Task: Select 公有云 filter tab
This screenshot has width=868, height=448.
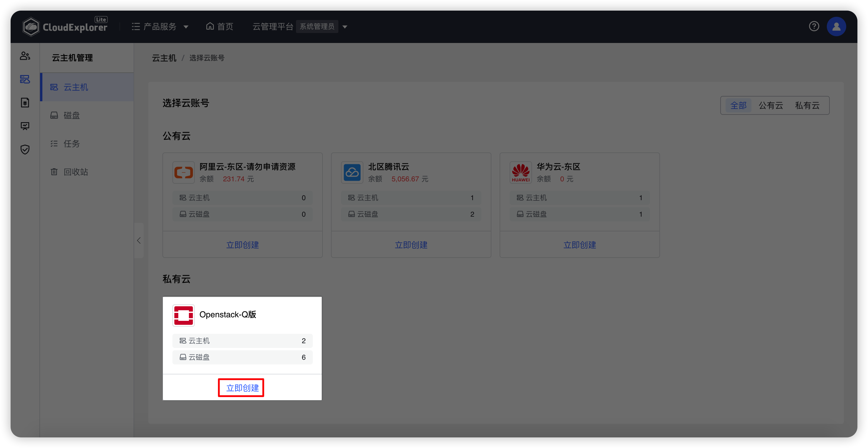Action: coord(771,106)
